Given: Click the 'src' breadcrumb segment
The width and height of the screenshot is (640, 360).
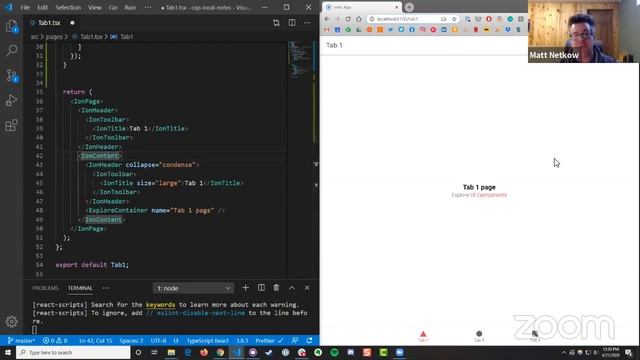Looking at the screenshot, I should [x=34, y=37].
